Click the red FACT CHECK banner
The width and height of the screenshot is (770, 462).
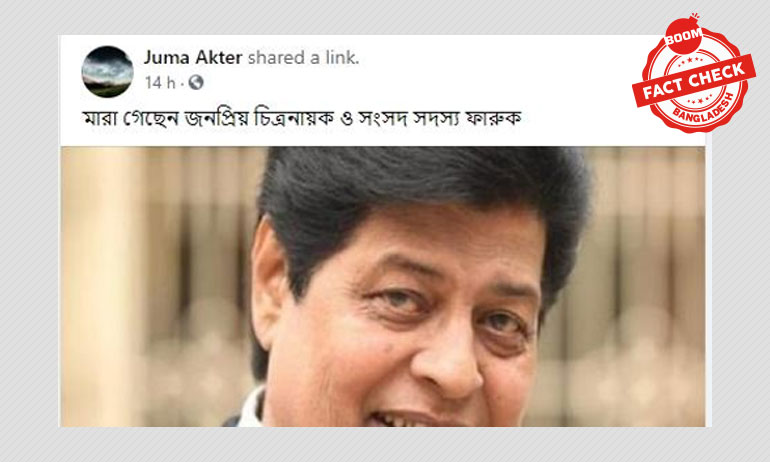click(693, 80)
